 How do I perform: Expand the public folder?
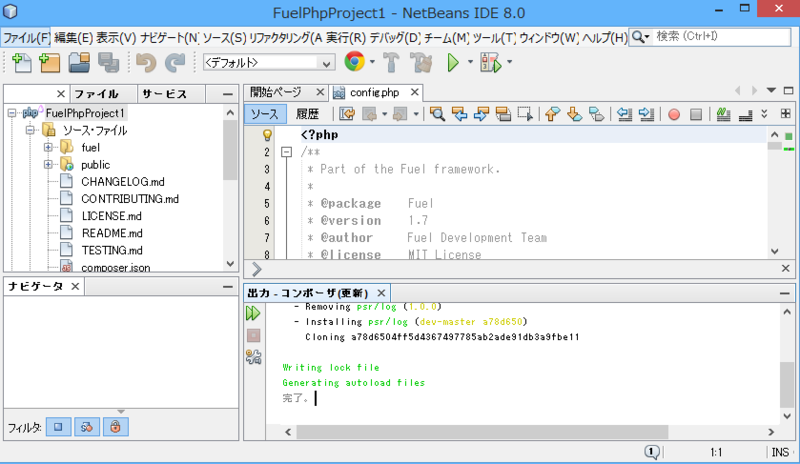pos(48,164)
